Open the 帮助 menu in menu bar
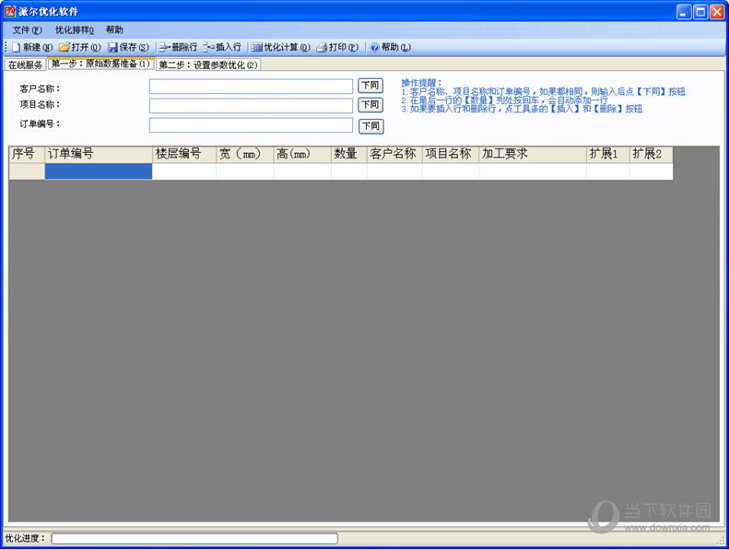Viewport: 729px width, 550px height. tap(114, 30)
